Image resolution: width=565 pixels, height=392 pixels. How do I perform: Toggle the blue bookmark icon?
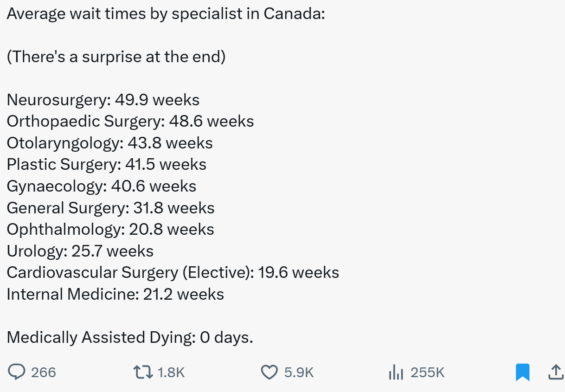[x=522, y=372]
